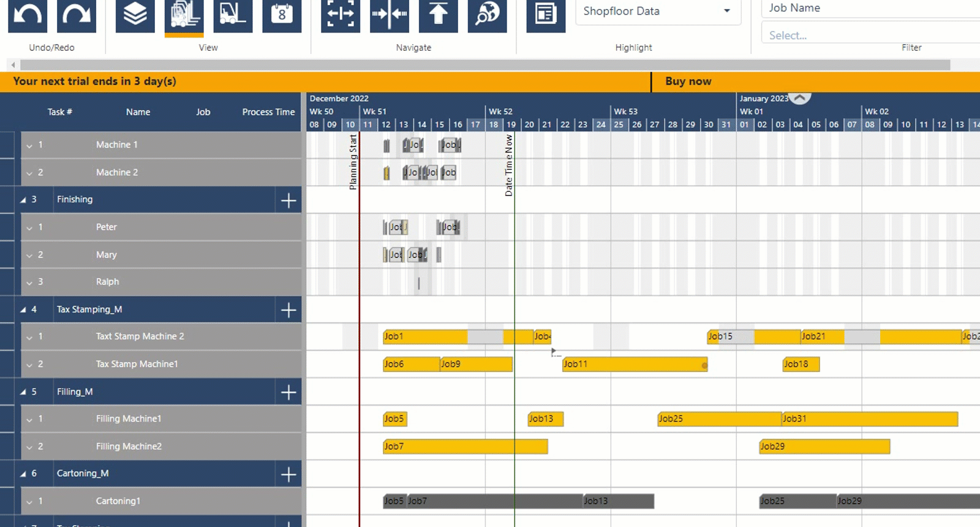
Task: Click the Undo arrow icon
Action: (x=28, y=15)
